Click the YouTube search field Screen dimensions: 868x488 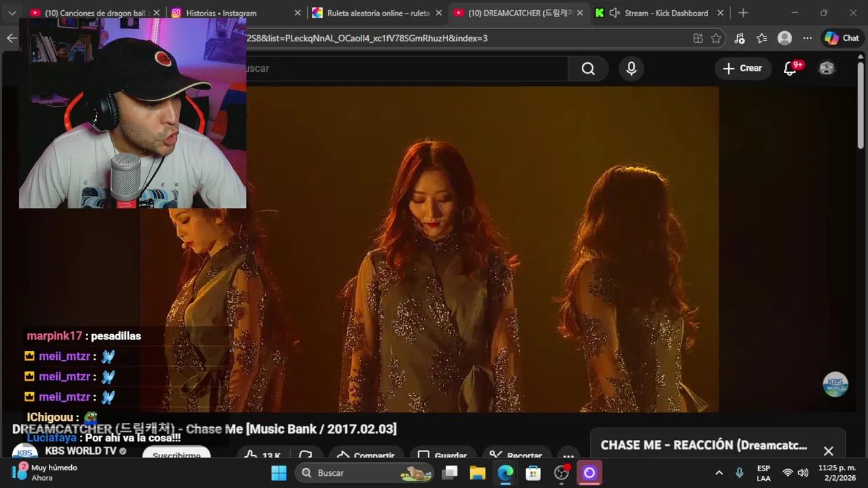(407, 68)
